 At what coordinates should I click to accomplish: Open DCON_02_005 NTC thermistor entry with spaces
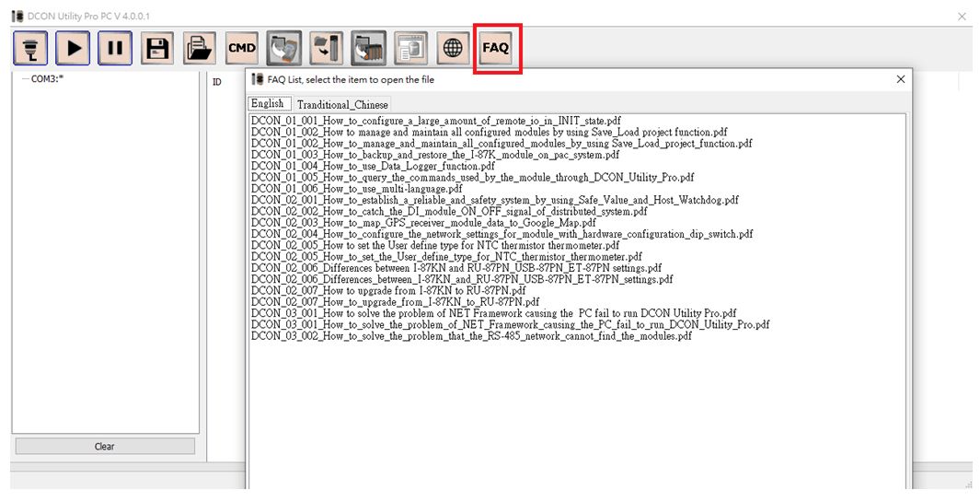click(435, 245)
